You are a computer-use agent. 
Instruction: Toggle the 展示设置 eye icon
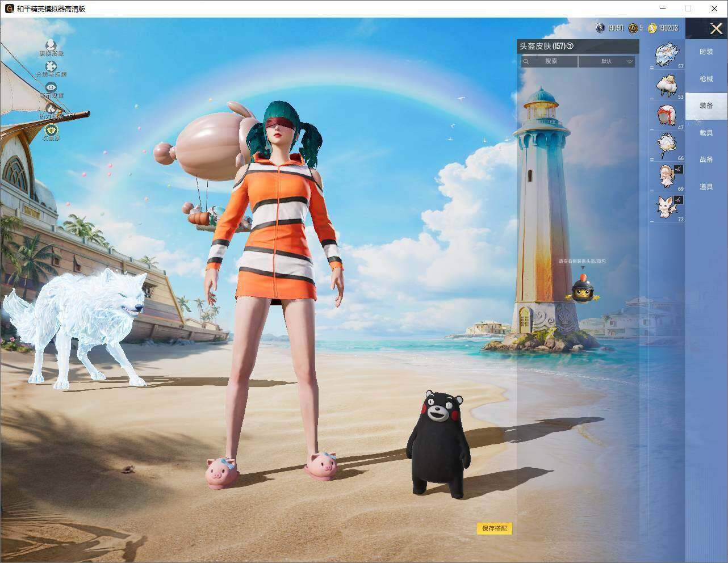(x=51, y=87)
